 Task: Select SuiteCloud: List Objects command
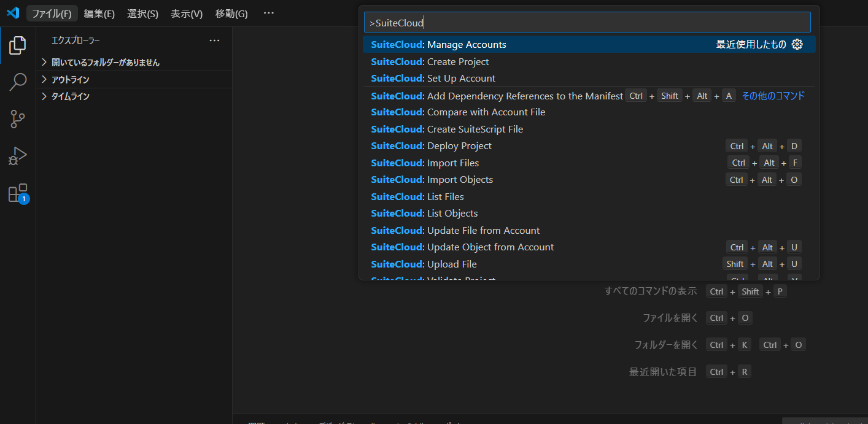point(589,214)
